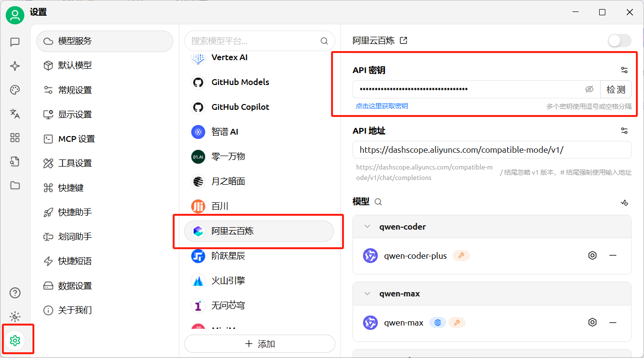
Task: Open 快捷短语 settings section
Action: 104,261
